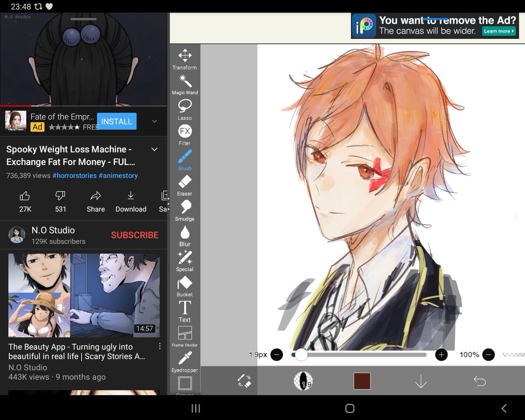Tap the split-screen divider handle

tap(168, 204)
